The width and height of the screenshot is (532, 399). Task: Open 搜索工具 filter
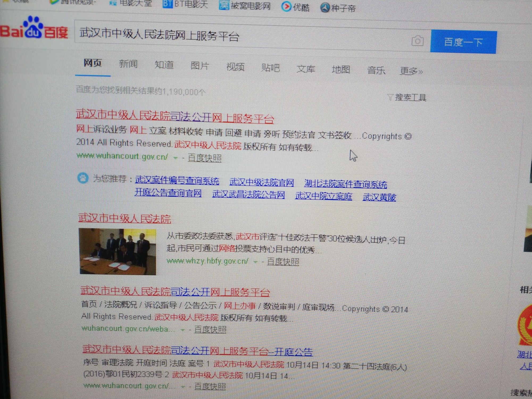tap(407, 97)
